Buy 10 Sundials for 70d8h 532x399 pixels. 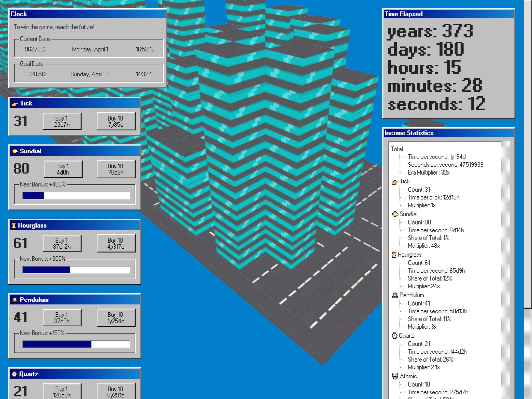(x=116, y=169)
